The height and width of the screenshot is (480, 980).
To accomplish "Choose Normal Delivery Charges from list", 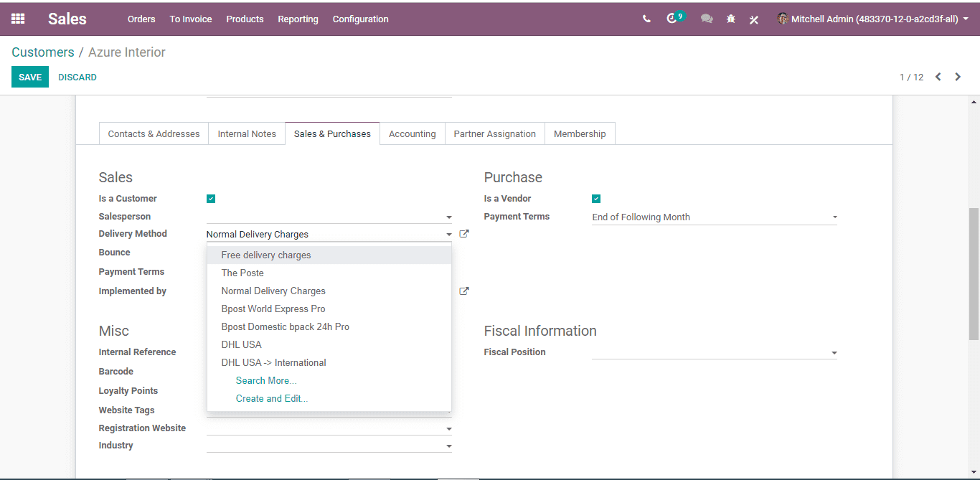I will (329, 291).
